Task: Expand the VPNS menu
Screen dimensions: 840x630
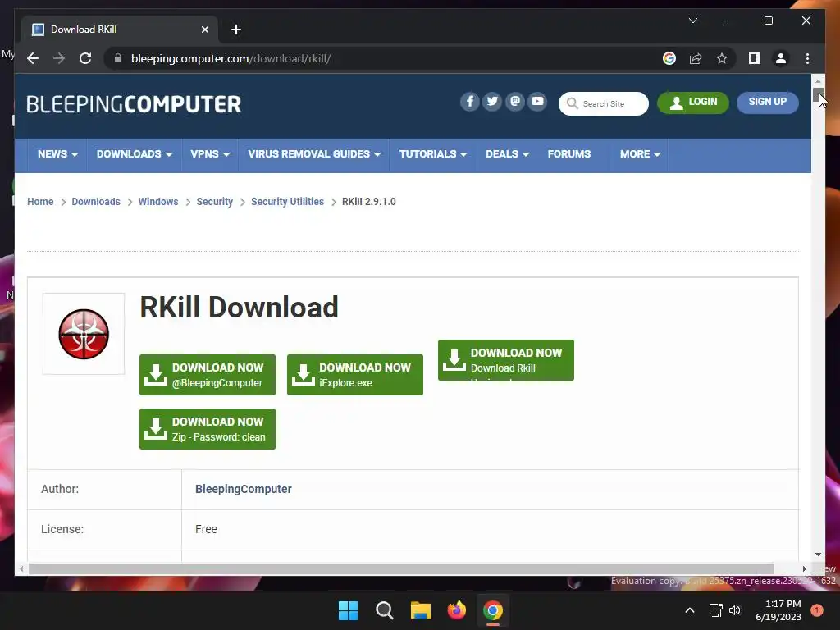Action: (210, 154)
